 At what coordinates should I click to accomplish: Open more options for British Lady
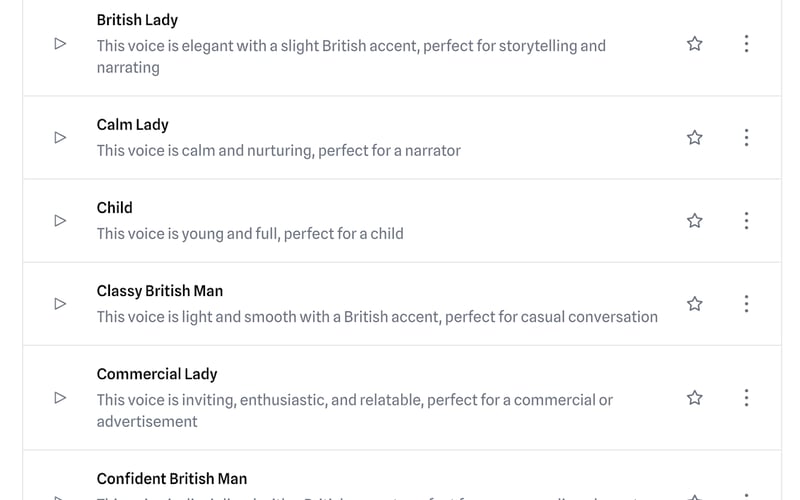746,43
